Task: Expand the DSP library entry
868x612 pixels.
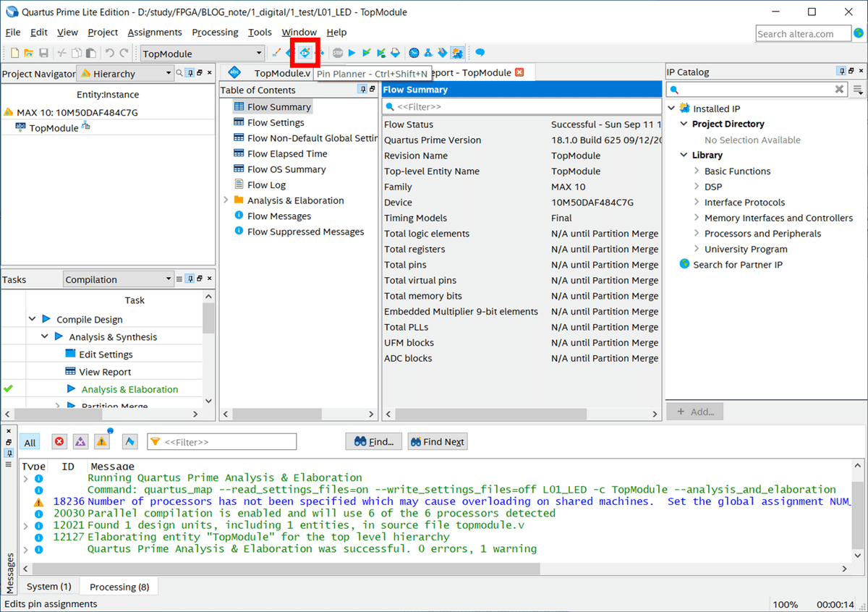Action: (x=697, y=187)
